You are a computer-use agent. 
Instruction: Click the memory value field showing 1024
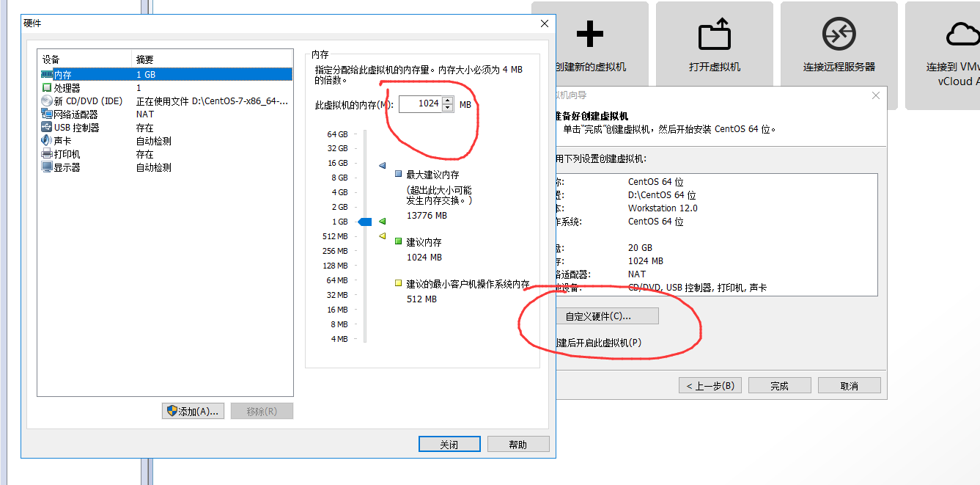421,104
